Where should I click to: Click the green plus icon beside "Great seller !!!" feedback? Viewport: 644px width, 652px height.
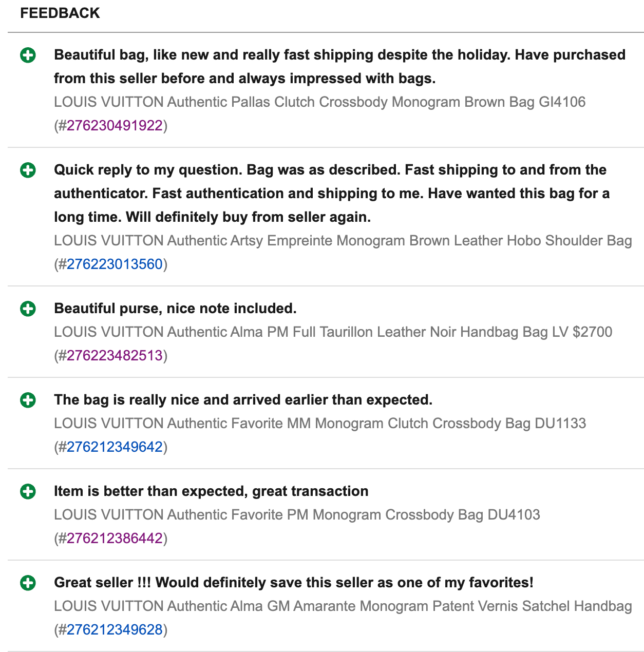28,583
